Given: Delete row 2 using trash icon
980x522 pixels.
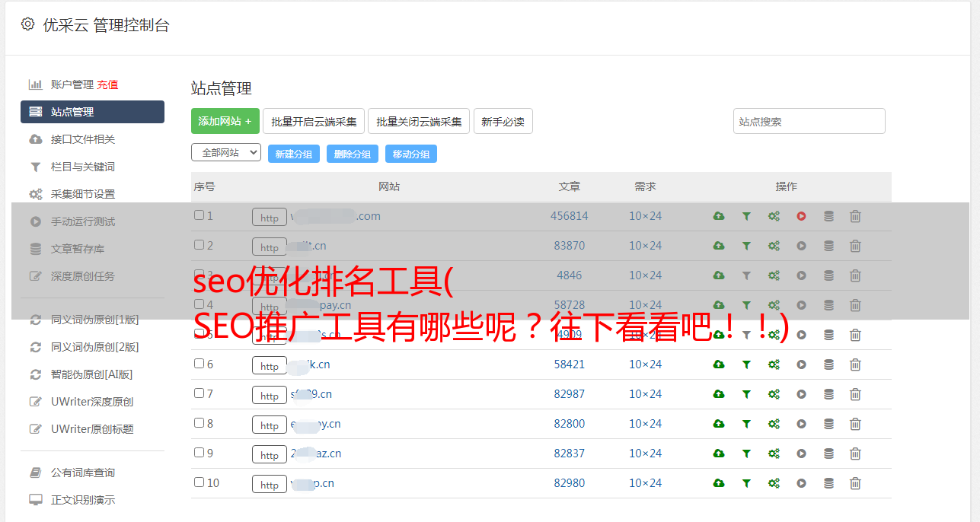Looking at the screenshot, I should [855, 246].
